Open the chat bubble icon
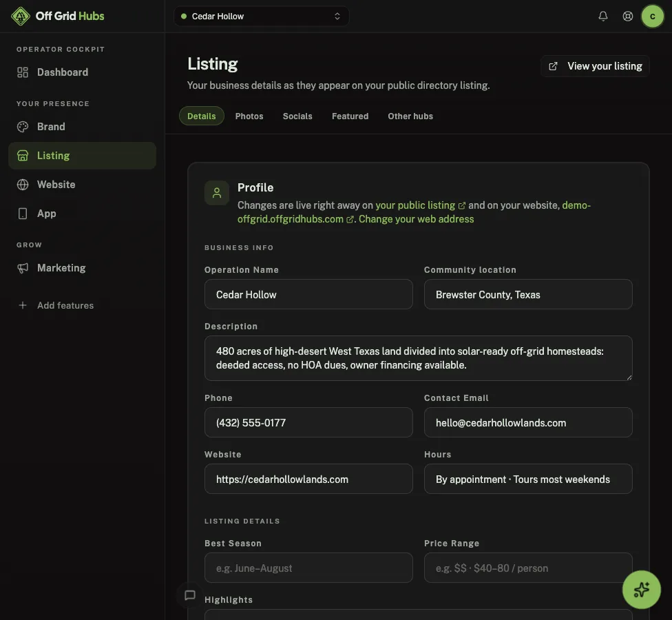Viewport: 672px width, 620px height. point(190,595)
